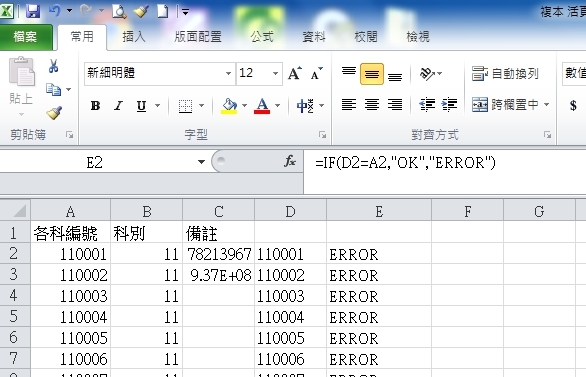Toggle Middle Align vertical alignment
Image resolution: width=586 pixels, height=377 pixels.
coord(372,74)
